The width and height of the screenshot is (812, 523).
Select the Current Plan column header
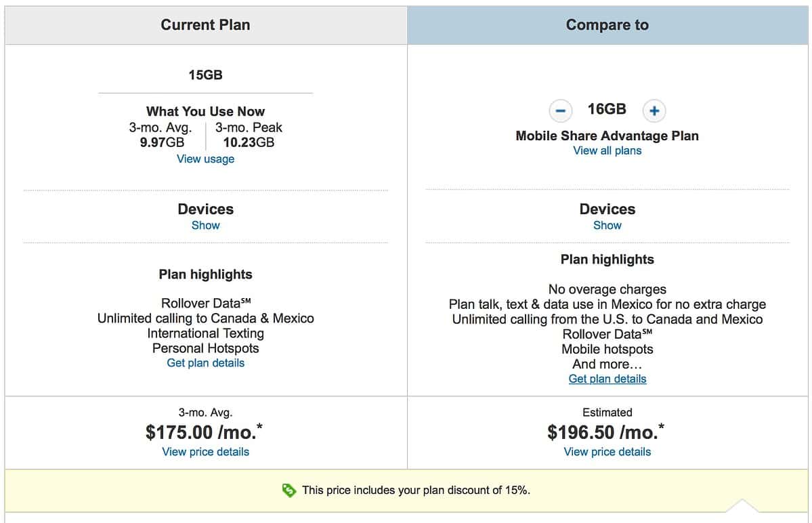click(x=205, y=24)
